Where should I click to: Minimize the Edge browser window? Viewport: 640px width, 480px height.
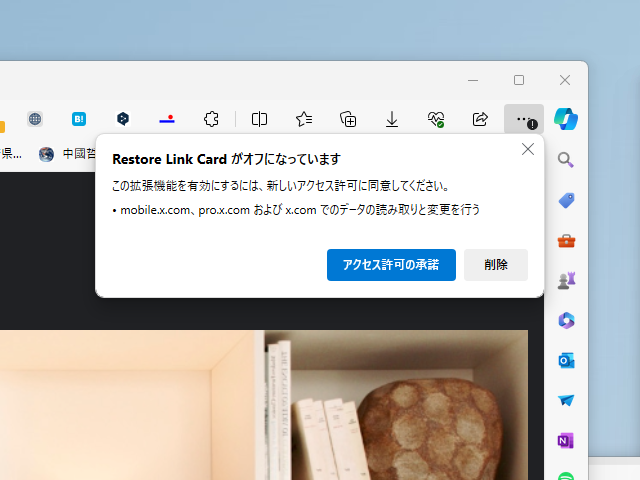click(473, 80)
